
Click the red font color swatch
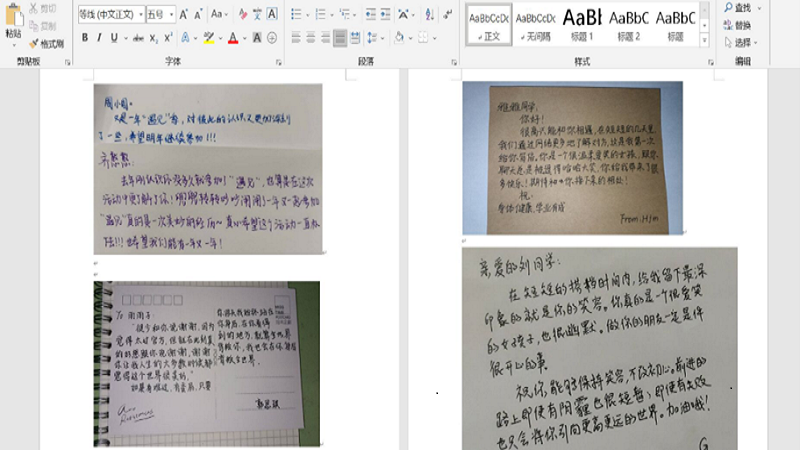coord(232,38)
